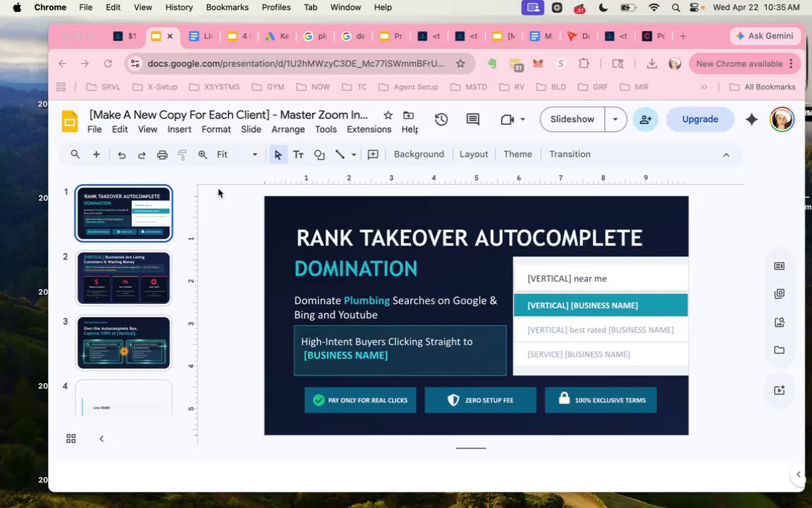Open the Zoom dropdown showing Fit

pyautogui.click(x=237, y=155)
